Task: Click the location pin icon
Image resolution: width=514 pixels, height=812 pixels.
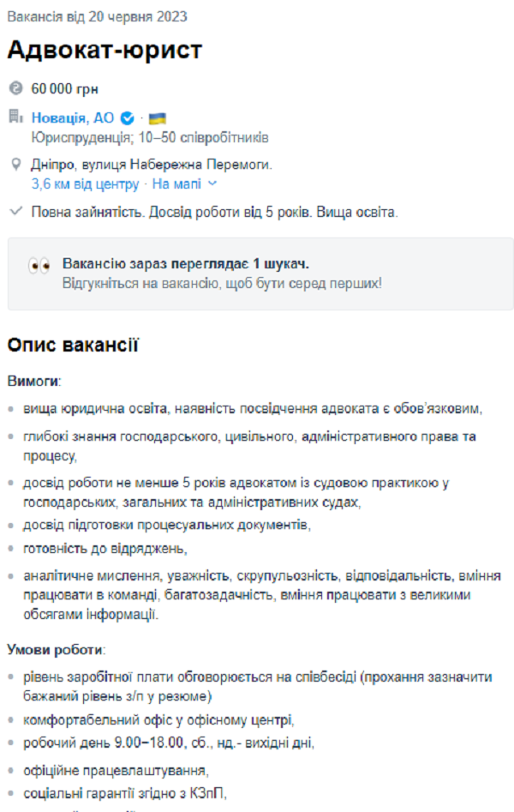Action: (x=15, y=165)
